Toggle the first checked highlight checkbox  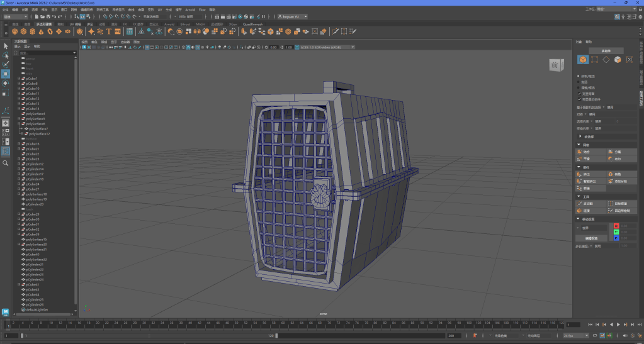tap(579, 94)
